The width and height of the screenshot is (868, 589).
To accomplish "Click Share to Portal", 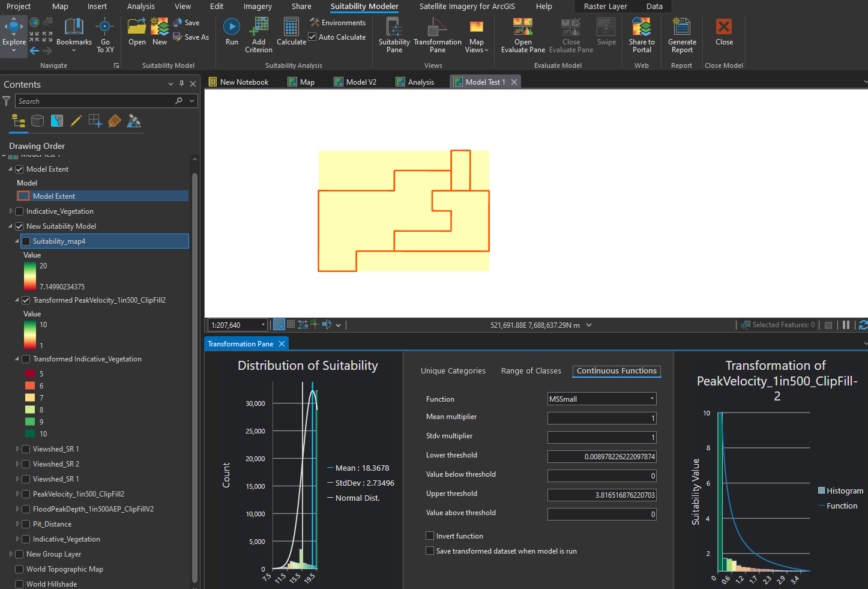I will (642, 35).
